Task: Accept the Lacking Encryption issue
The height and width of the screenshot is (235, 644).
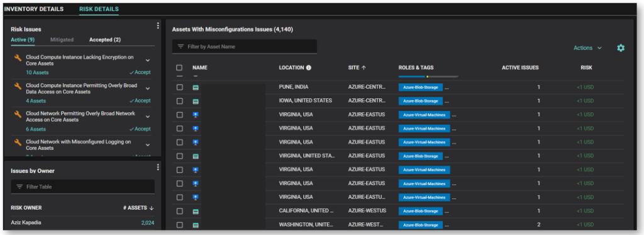Action: pos(140,72)
